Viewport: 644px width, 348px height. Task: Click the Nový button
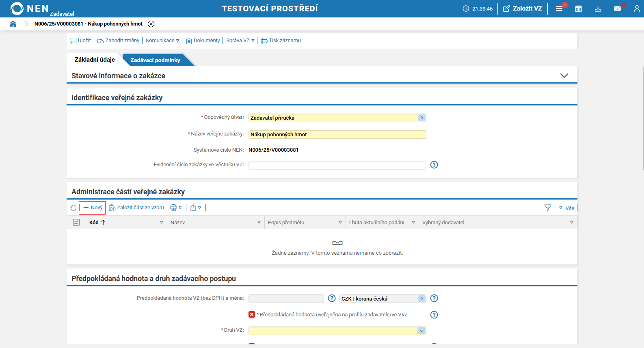pos(93,208)
